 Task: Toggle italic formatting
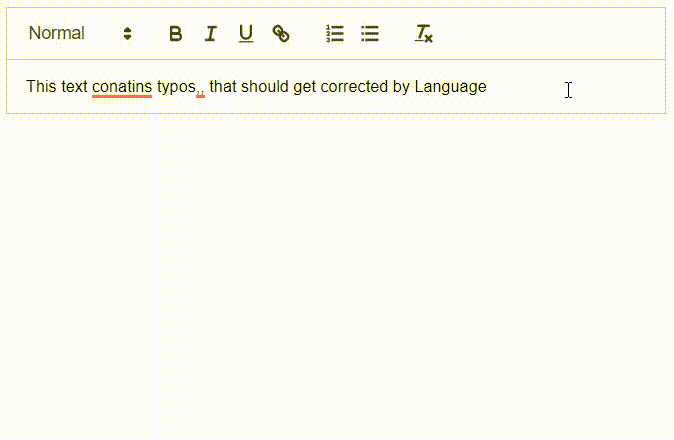210,34
